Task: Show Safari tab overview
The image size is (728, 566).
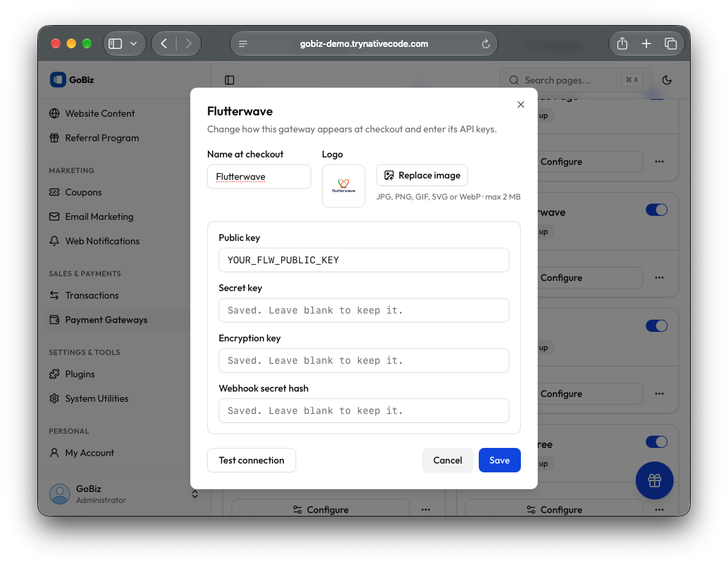Action: [x=670, y=43]
